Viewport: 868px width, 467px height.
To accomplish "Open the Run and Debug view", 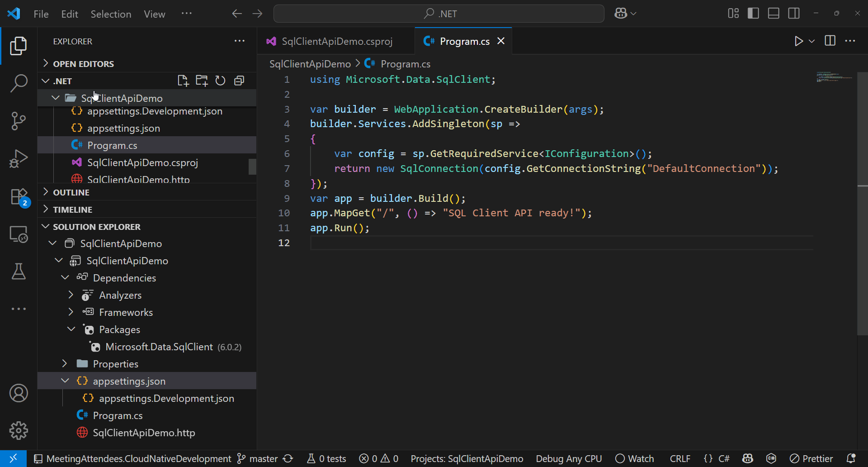I will [x=19, y=159].
